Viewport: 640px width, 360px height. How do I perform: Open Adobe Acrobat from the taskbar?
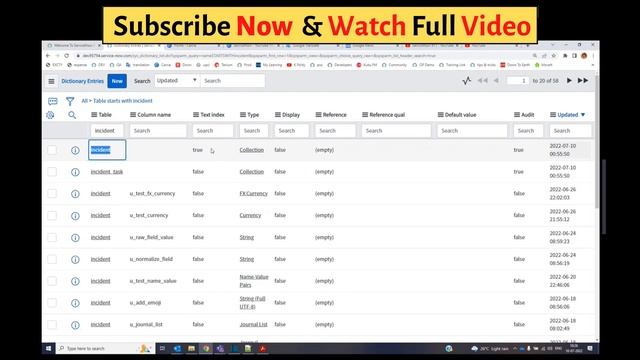[x=262, y=348]
